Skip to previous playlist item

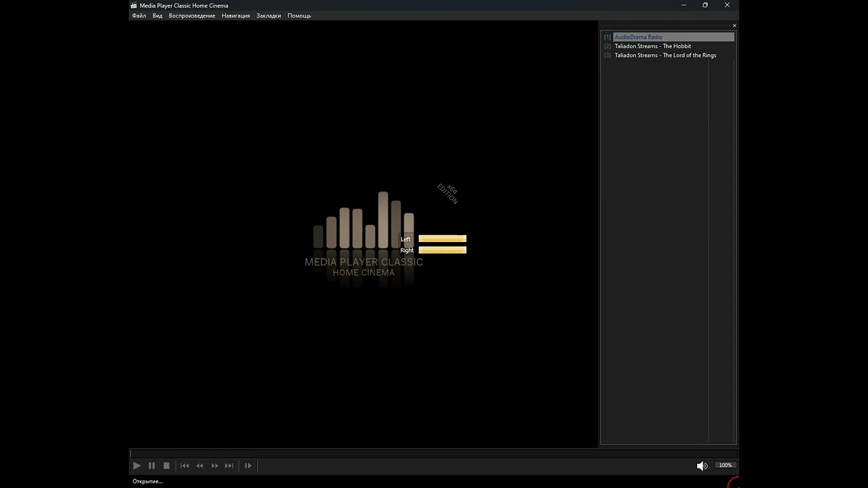[184, 466]
